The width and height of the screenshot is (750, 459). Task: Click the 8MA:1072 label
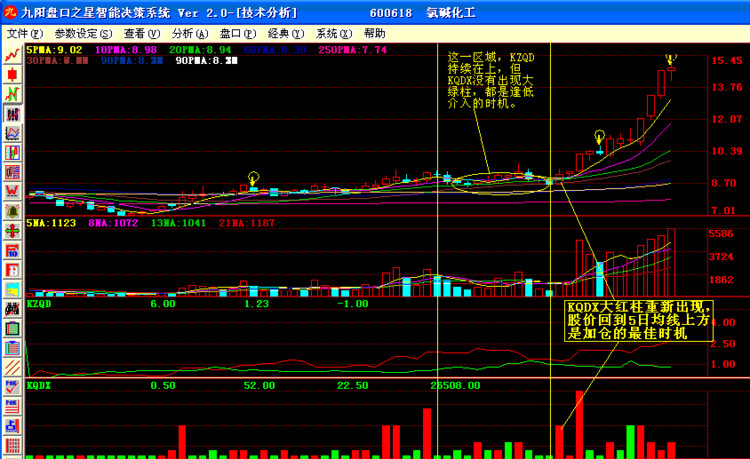point(113,223)
